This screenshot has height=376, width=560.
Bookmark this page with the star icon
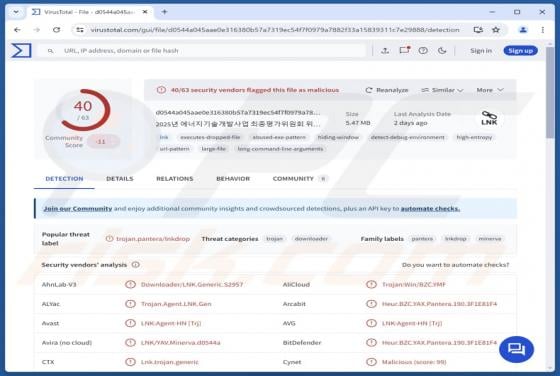(x=496, y=30)
